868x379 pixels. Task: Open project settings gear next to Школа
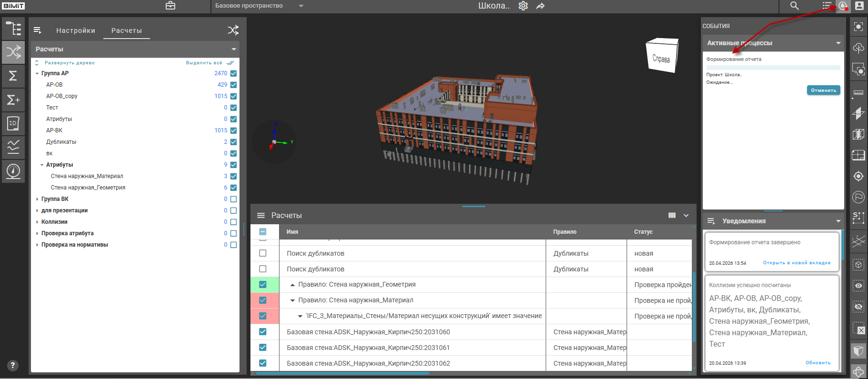pos(523,6)
